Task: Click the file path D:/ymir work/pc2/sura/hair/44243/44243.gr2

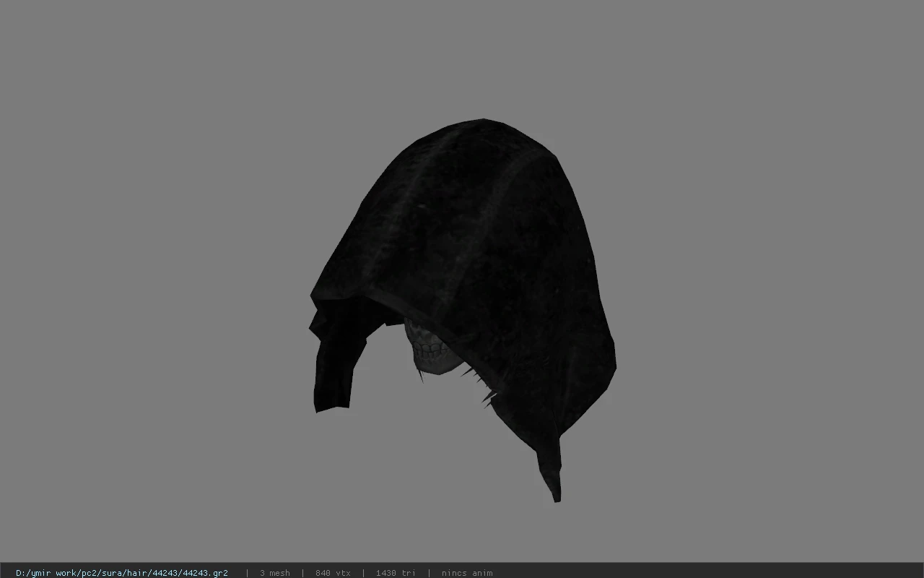Action: [122, 573]
